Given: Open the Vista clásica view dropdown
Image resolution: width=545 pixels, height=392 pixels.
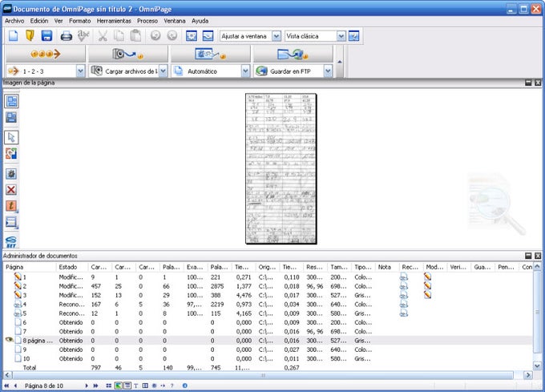Looking at the screenshot, I should (x=341, y=36).
